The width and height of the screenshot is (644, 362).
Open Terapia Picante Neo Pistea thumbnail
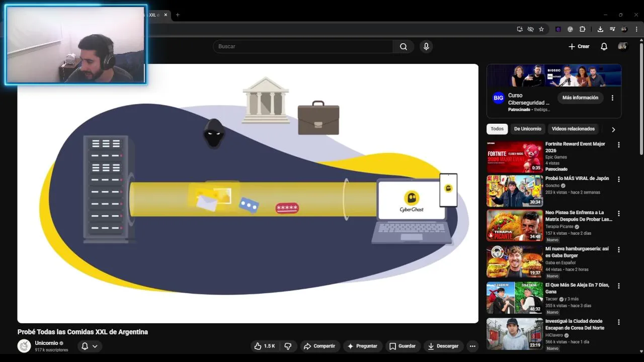515,225
